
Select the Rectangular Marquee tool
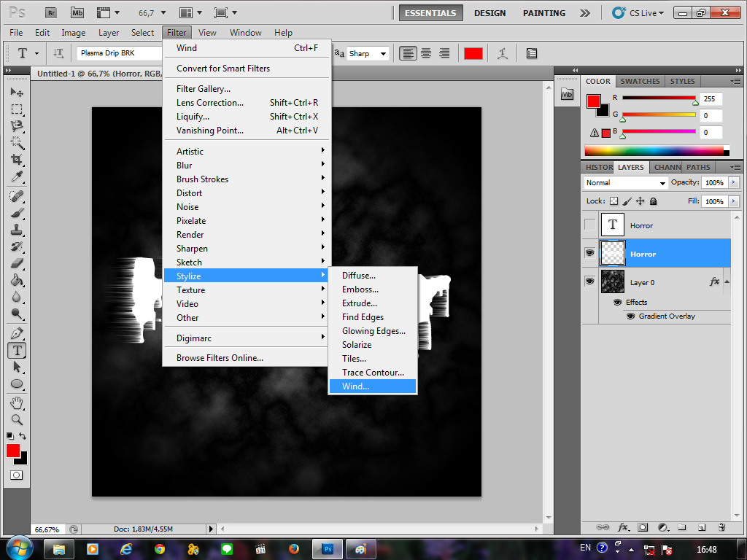[17, 109]
